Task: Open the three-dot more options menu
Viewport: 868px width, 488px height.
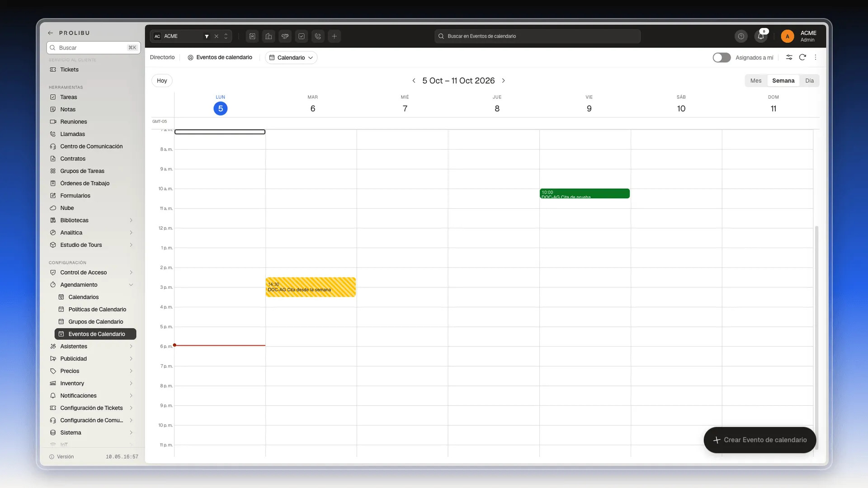Action: (x=816, y=57)
